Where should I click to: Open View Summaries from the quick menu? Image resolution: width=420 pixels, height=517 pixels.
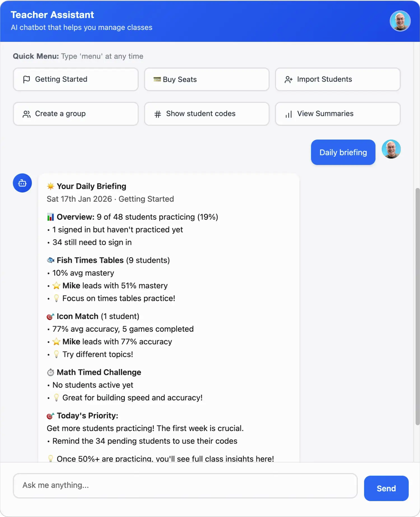click(338, 114)
